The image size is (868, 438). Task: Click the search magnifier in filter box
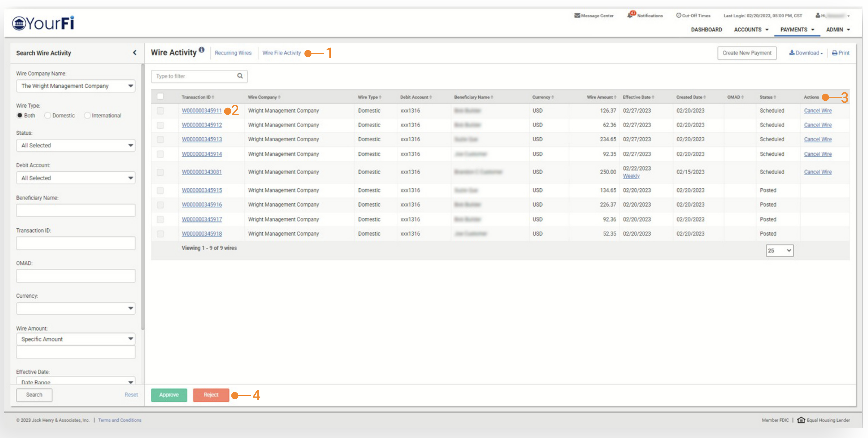[x=239, y=76]
